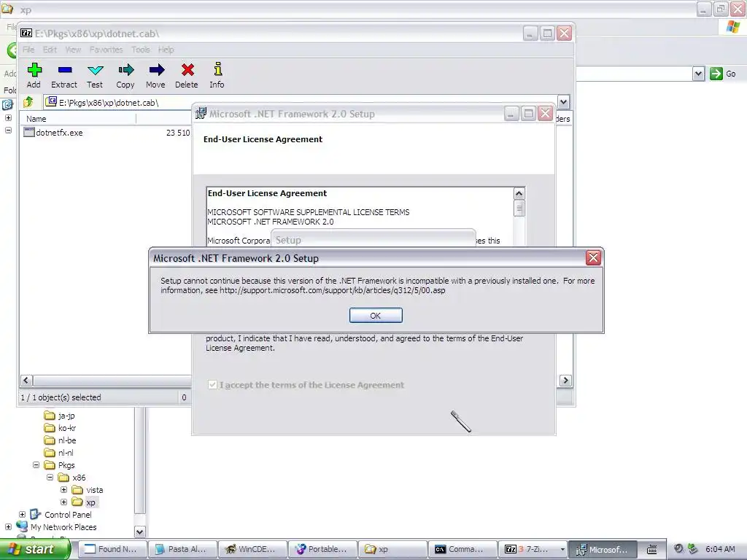Viewport: 747px width, 560px height.
Task: Click the Explorer Go button
Action: pos(723,74)
